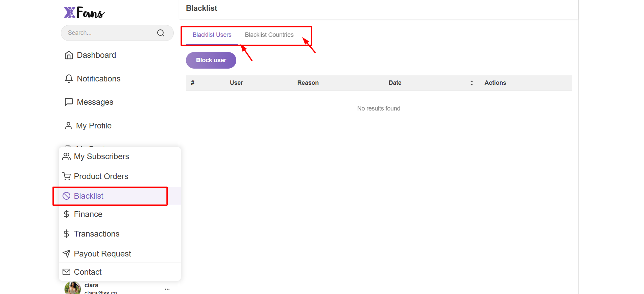Image resolution: width=644 pixels, height=294 pixels.
Task: Open the My Subscribers menu item
Action: click(101, 156)
